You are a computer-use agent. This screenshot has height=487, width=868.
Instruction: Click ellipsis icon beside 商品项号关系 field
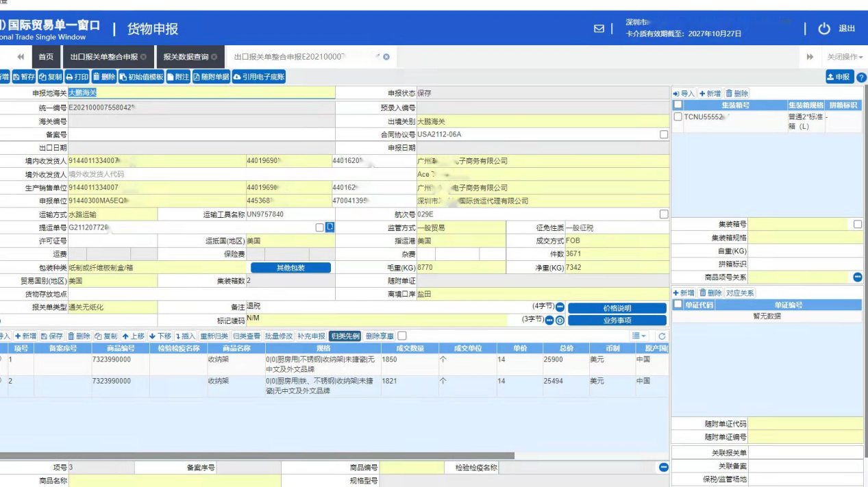pyautogui.click(x=857, y=277)
